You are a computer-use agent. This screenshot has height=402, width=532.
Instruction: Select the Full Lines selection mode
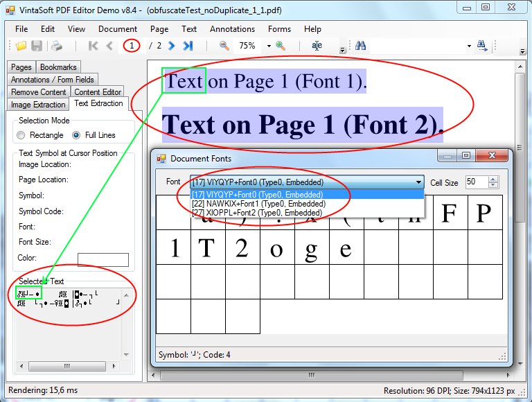click(x=76, y=135)
